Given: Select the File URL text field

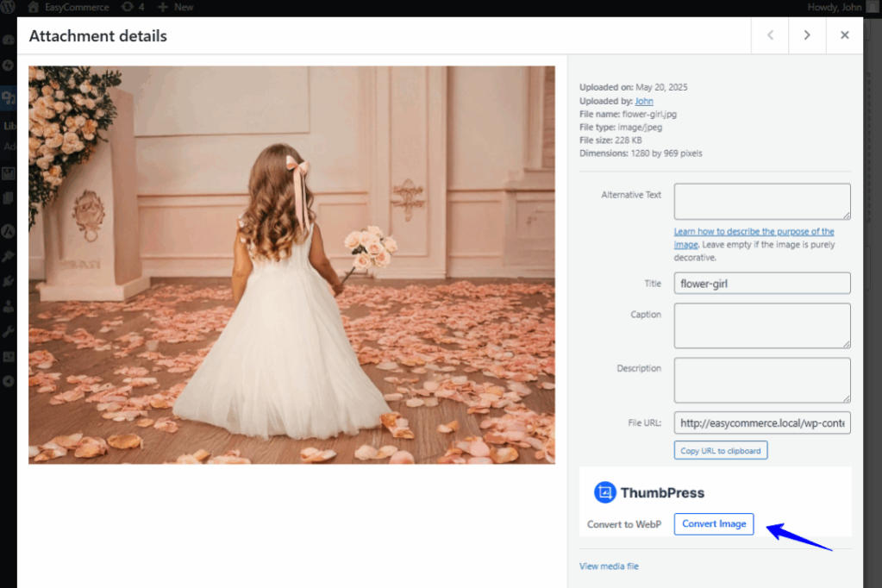Looking at the screenshot, I should pos(761,423).
